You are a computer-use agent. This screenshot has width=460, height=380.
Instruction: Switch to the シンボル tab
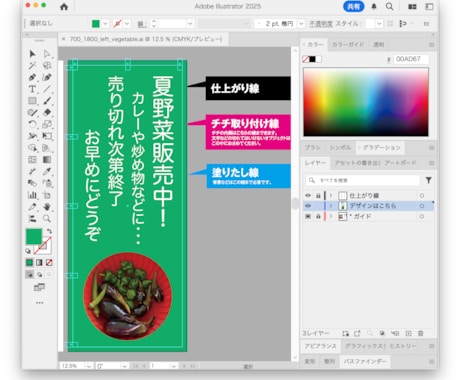[x=340, y=147]
